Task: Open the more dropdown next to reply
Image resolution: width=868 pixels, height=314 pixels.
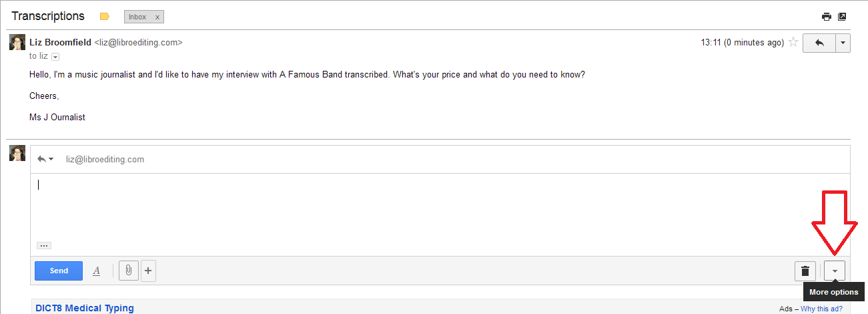Action: point(843,43)
